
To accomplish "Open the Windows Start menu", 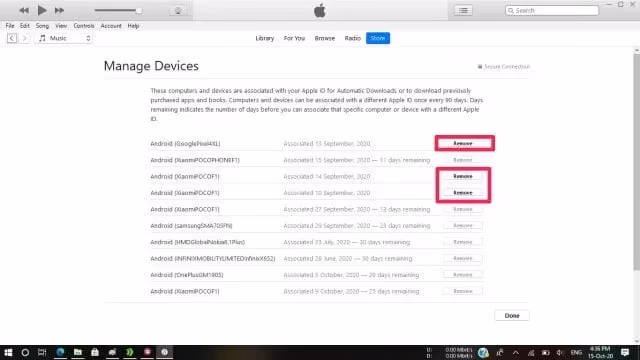I will click(8, 352).
